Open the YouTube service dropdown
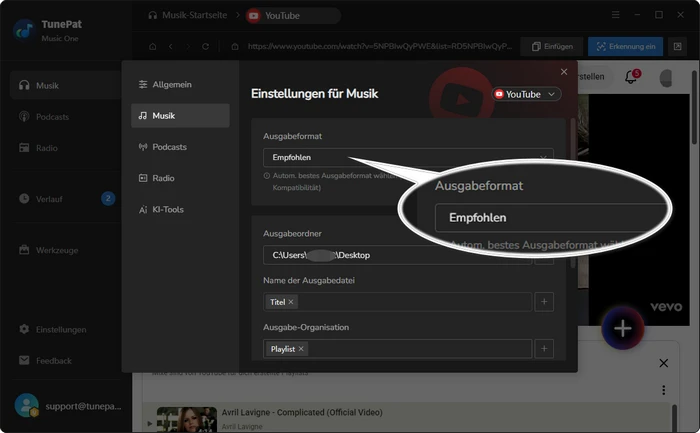700x433 pixels. pyautogui.click(x=526, y=94)
